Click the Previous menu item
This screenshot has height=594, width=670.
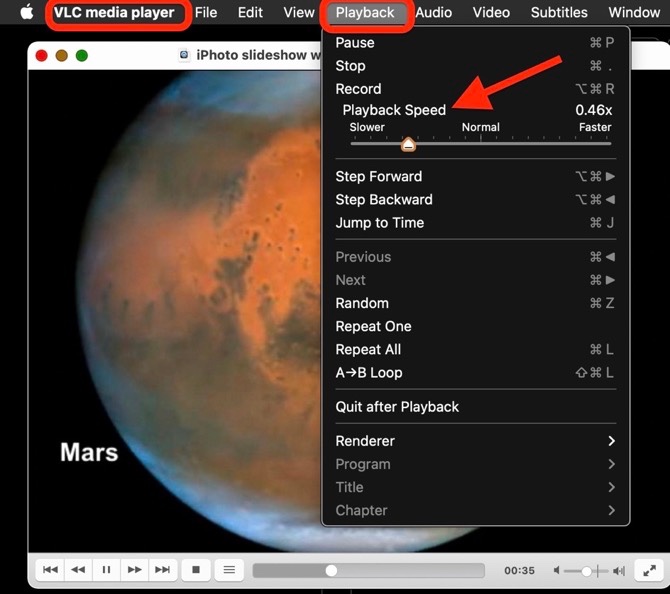tap(475, 257)
